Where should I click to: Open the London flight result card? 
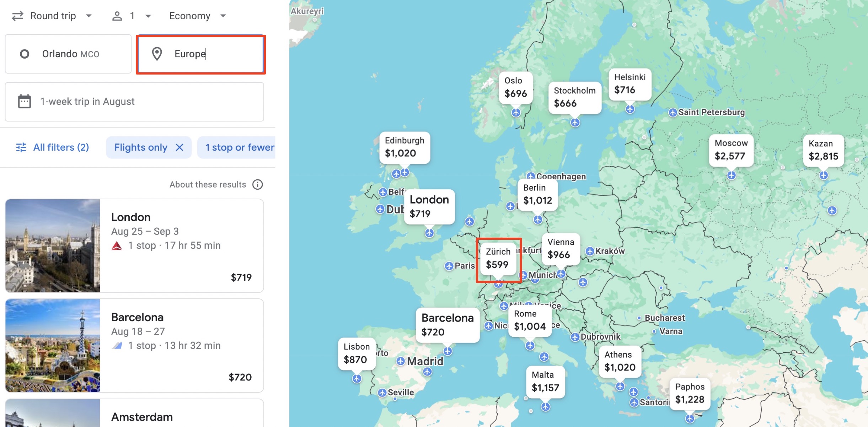[x=181, y=245]
